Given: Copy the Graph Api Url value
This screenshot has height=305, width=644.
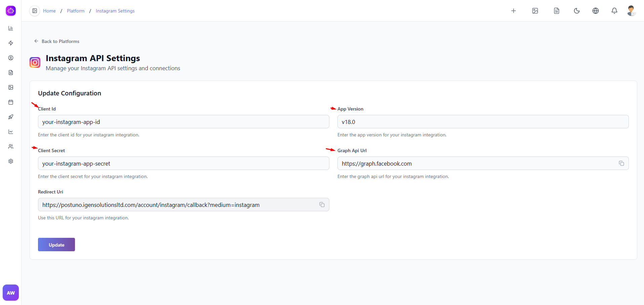Looking at the screenshot, I should tap(621, 163).
